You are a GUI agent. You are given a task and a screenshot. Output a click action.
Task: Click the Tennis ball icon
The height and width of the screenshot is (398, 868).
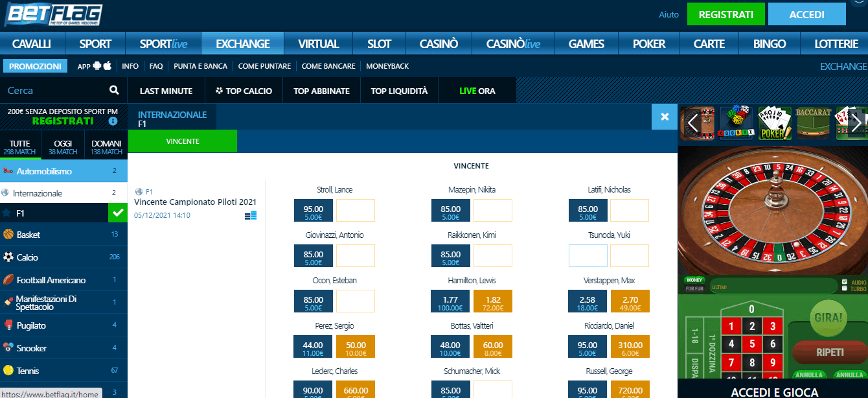pyautogui.click(x=8, y=370)
